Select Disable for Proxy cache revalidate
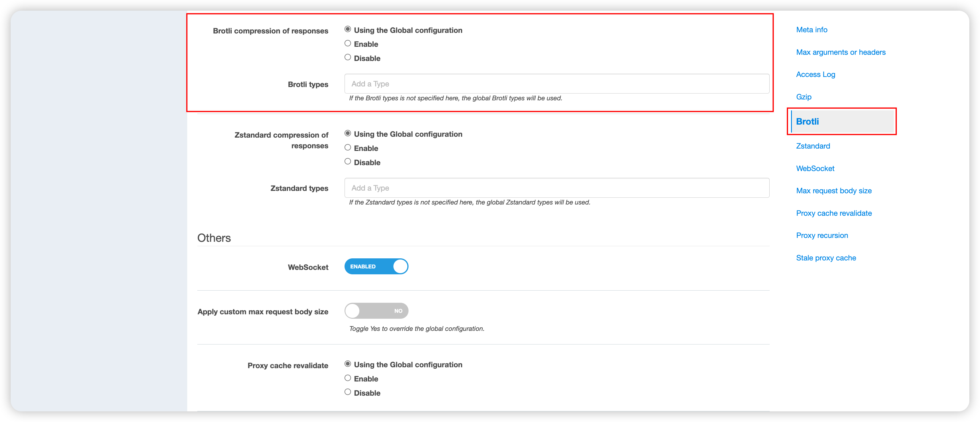The image size is (980, 422). (x=347, y=392)
